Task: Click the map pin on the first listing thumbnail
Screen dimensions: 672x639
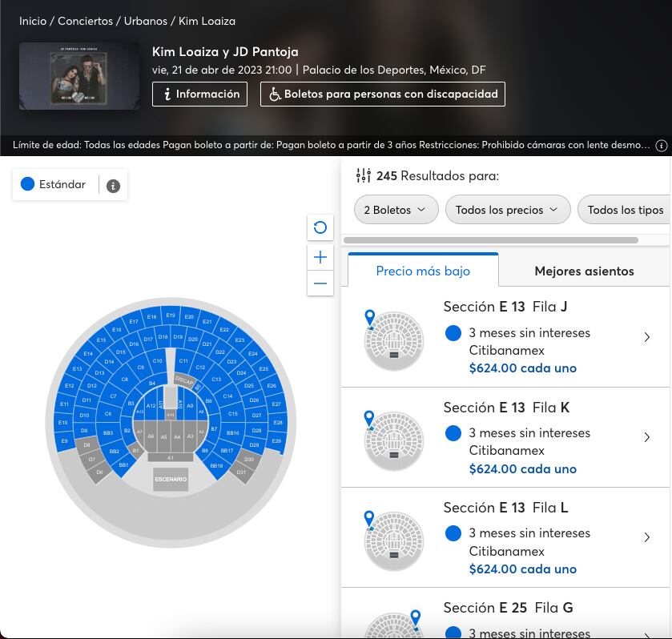Action: (369, 318)
